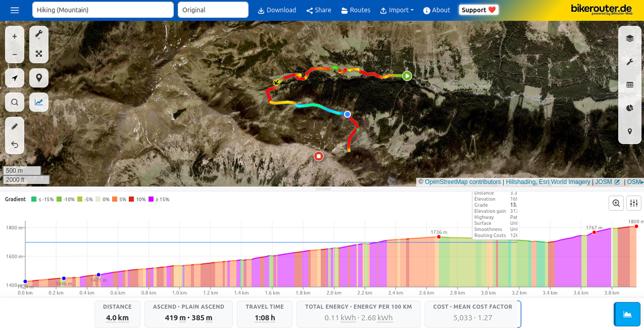Open Routes in the top bar
This screenshot has height=330, width=644.
point(355,10)
